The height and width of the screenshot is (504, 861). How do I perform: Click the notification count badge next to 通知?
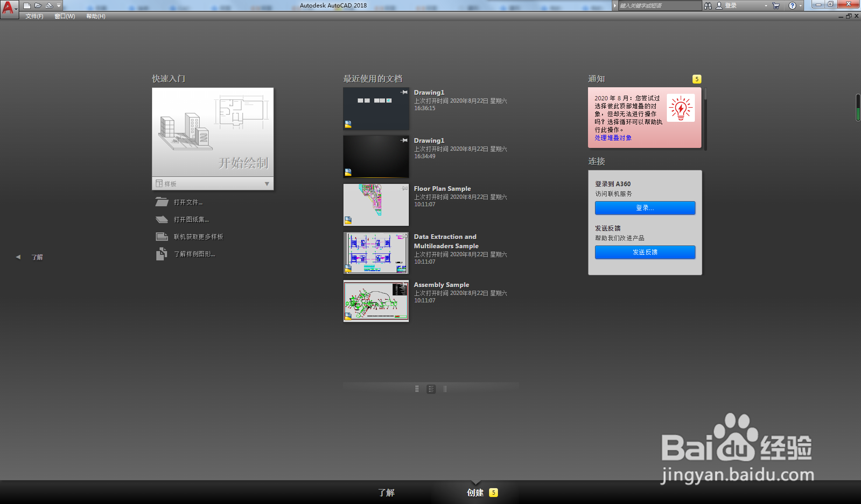[697, 79]
